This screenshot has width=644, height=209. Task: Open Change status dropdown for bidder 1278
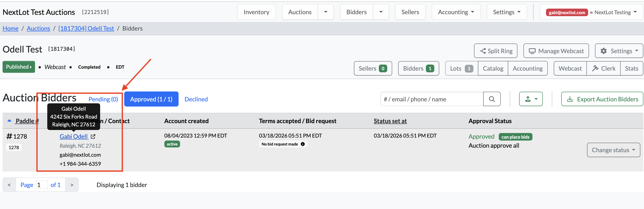[613, 150]
